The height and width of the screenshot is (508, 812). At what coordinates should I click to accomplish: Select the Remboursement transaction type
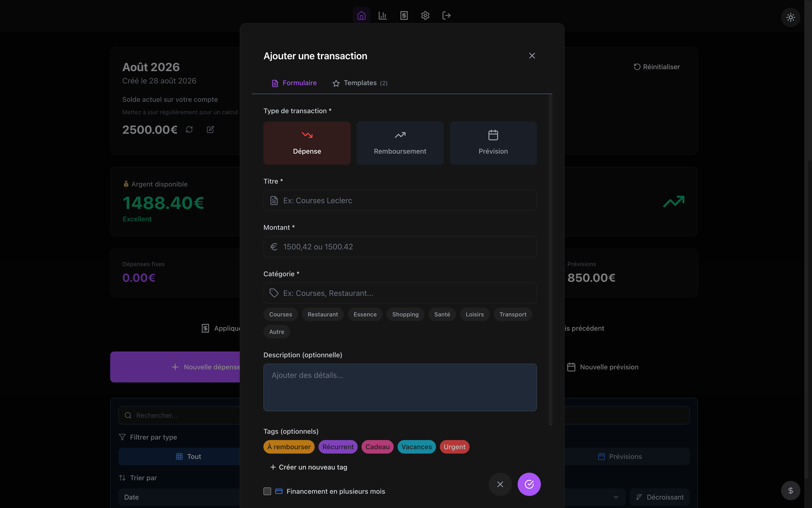400,143
